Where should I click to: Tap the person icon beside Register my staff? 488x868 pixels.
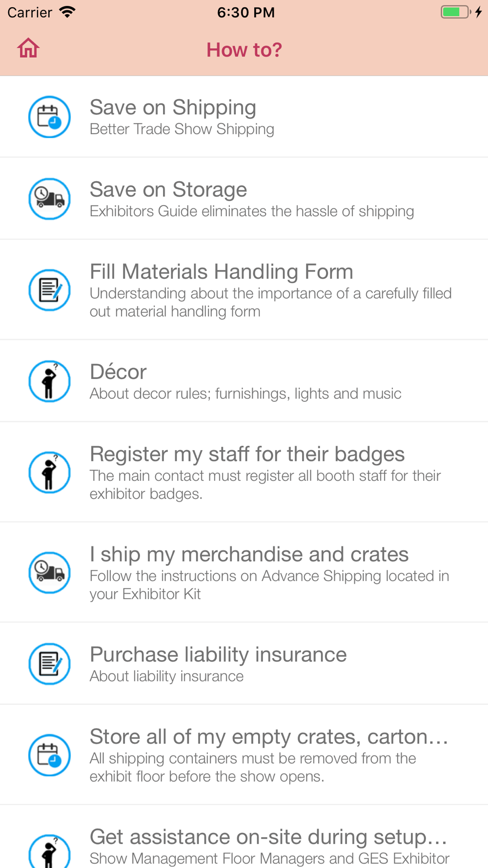pos(49,473)
